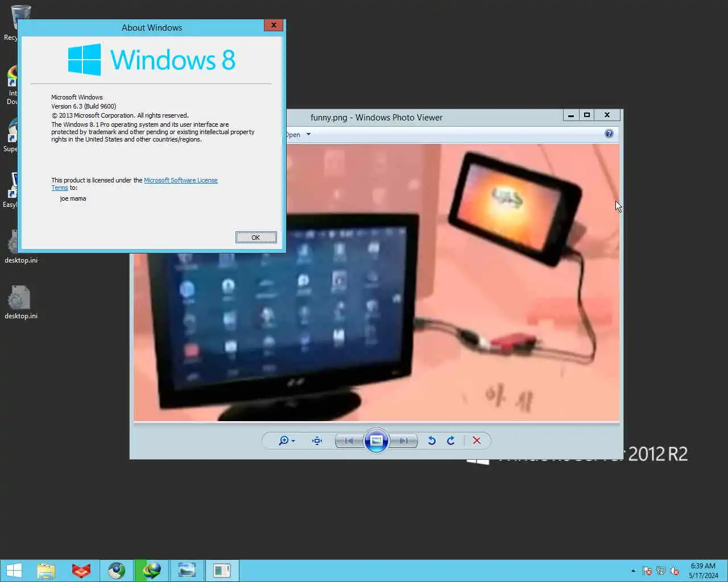Rotate the image clockwise
This screenshot has width=728, height=582.
click(451, 440)
